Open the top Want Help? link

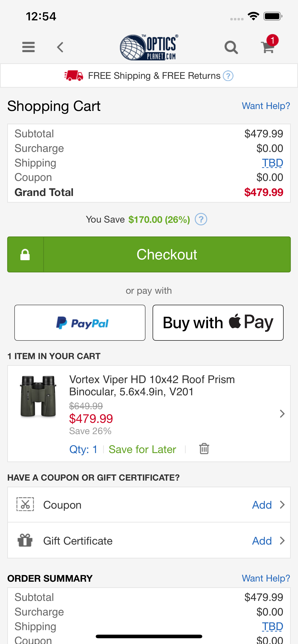[266, 106]
